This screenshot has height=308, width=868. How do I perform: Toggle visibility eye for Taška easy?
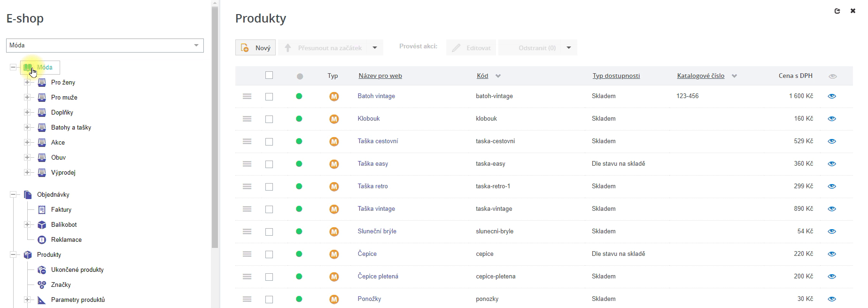pos(832,164)
